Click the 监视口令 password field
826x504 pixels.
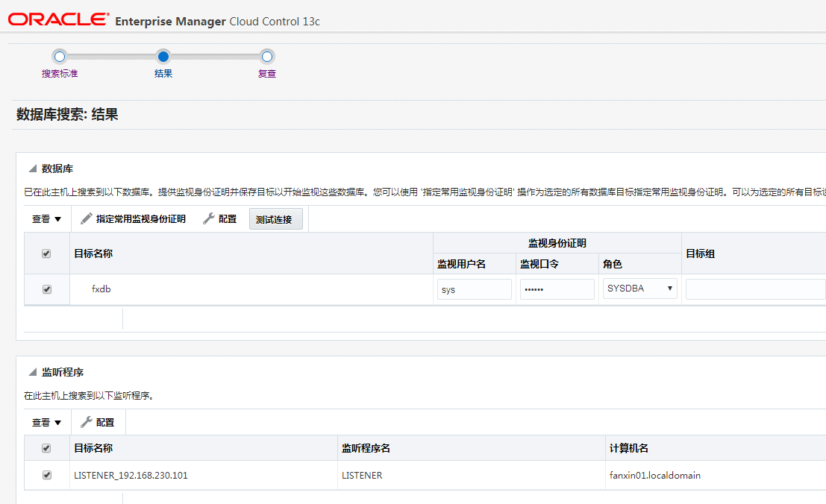pos(557,288)
